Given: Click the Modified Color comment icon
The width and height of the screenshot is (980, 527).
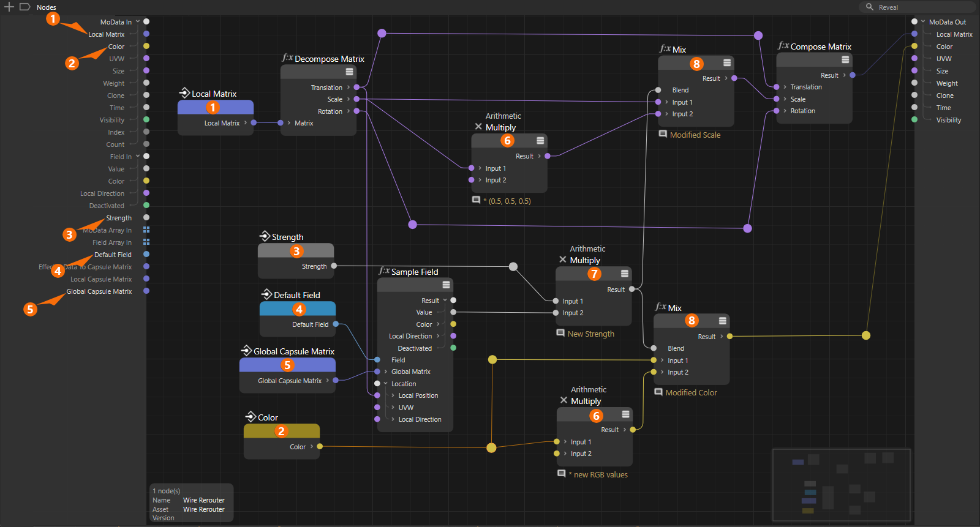Looking at the screenshot, I should pos(658,392).
